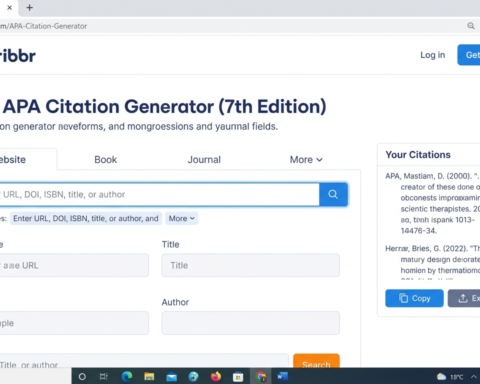
Task: Focus the URL, DOI, ISBN search field
Action: pos(159,194)
